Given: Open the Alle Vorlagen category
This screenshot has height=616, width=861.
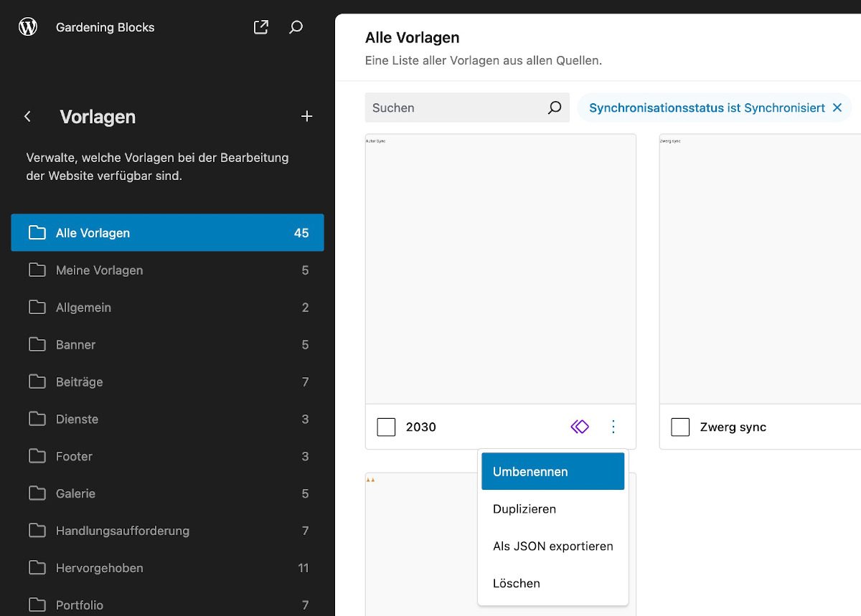Looking at the screenshot, I should click(x=168, y=232).
